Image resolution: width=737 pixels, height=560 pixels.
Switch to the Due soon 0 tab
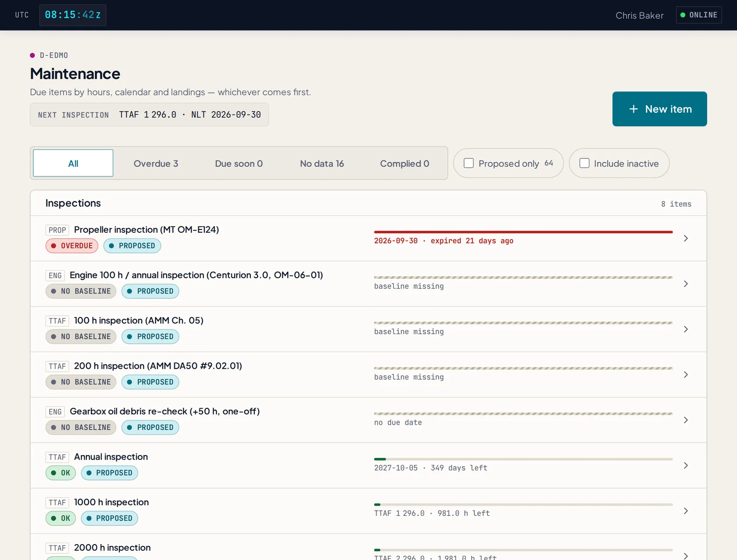pyautogui.click(x=239, y=163)
